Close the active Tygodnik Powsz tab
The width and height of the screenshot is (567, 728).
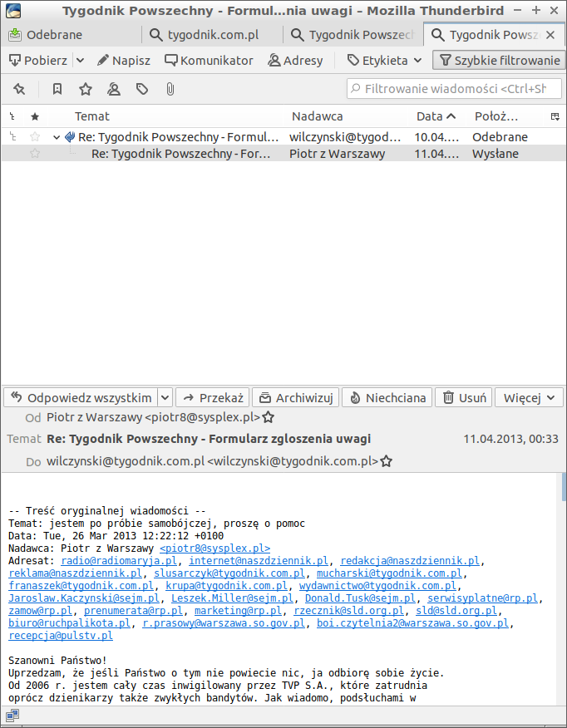click(550, 35)
